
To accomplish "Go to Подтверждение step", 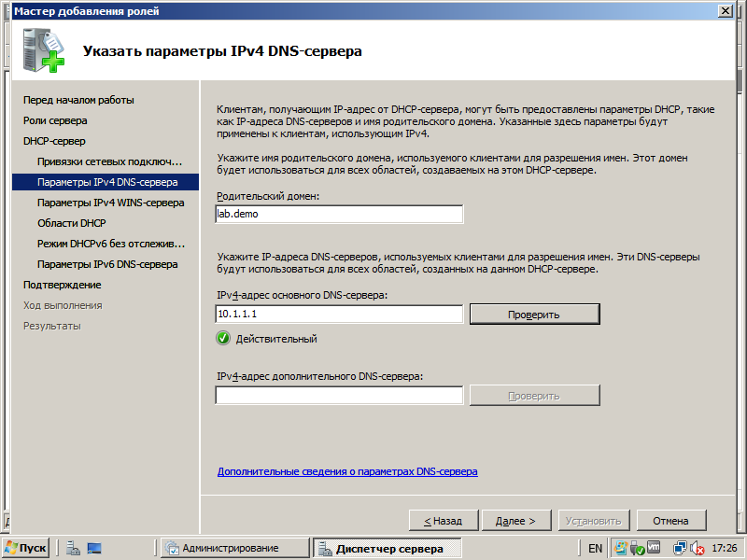I will tap(62, 285).
